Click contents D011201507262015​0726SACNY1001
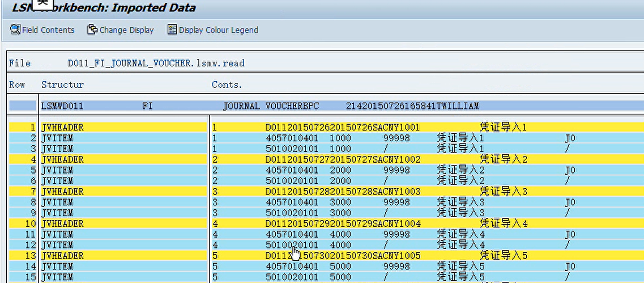 coord(343,128)
